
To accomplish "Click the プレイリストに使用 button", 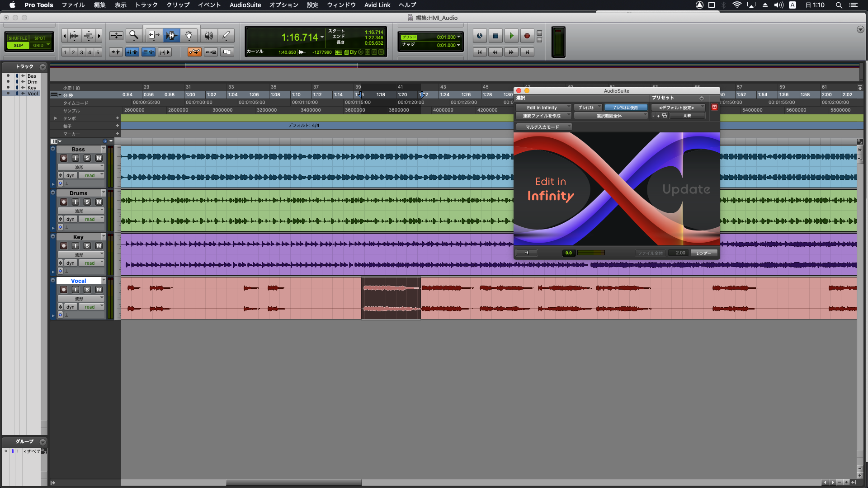I will click(x=626, y=108).
